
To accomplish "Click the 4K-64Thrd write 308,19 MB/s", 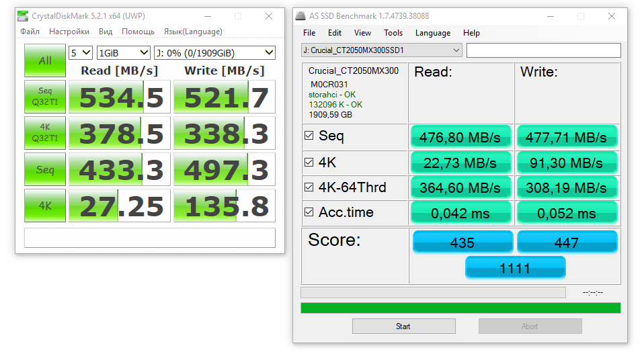I will click(x=567, y=187).
